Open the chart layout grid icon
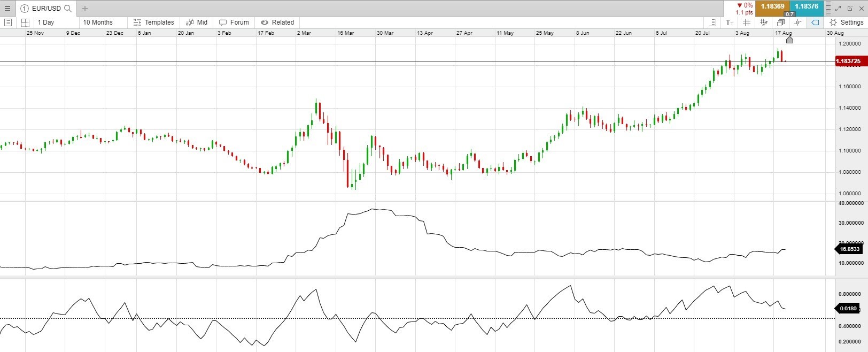Image resolution: width=868 pixels, height=352 pixels. point(25,22)
